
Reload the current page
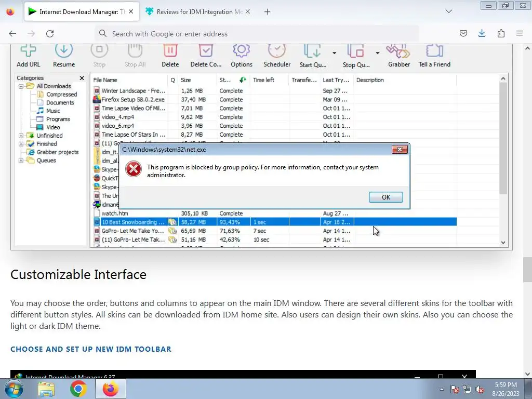pos(50,34)
